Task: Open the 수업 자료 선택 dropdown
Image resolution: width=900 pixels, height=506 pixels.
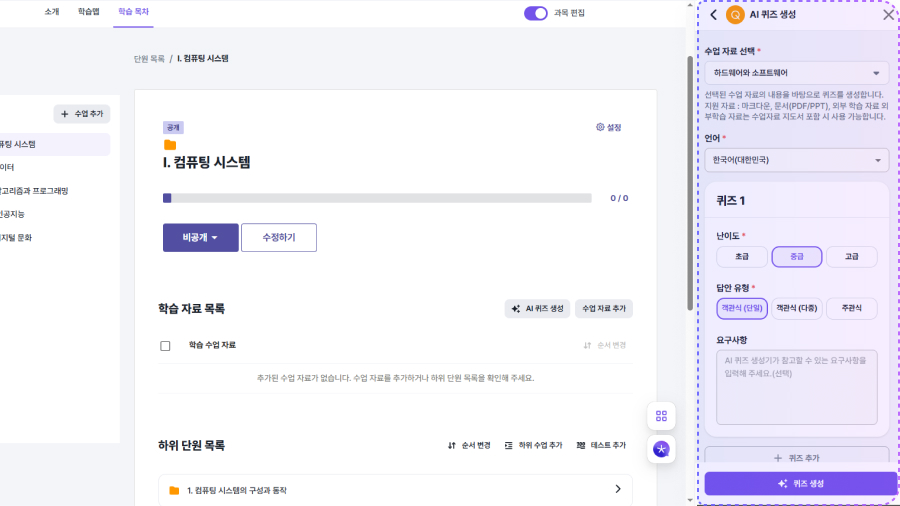Action: pos(796,73)
